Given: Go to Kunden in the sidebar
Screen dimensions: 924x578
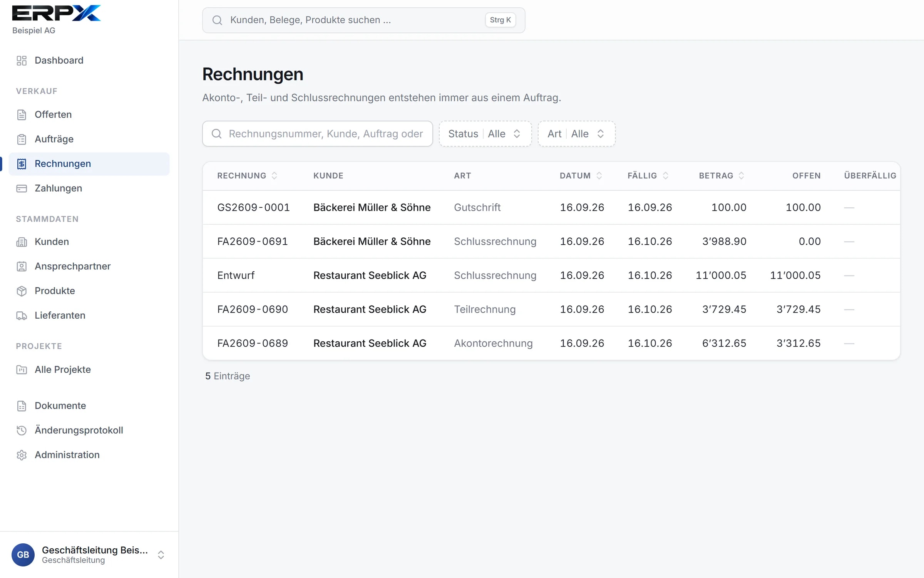Looking at the screenshot, I should (89, 242).
